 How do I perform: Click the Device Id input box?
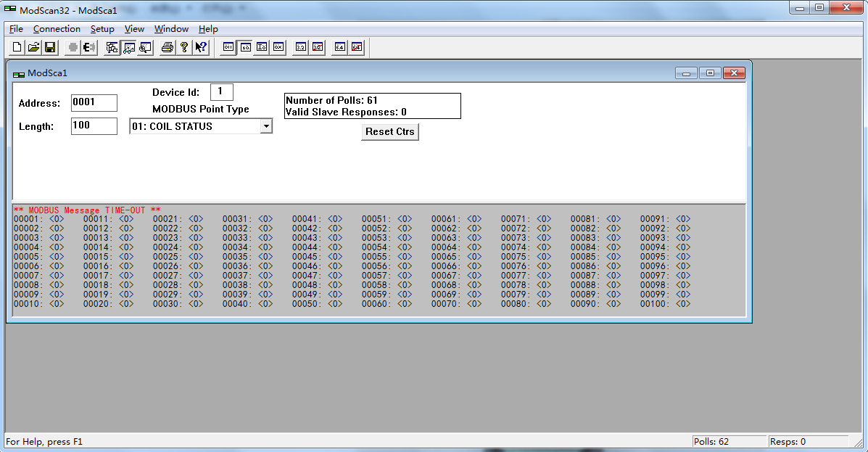pos(221,92)
